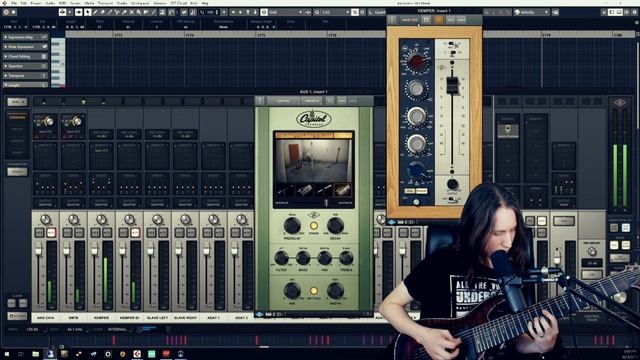Image resolution: width=640 pixels, height=360 pixels.
Task: Expand Chord Editing inspector section
Action: [x=25, y=56]
